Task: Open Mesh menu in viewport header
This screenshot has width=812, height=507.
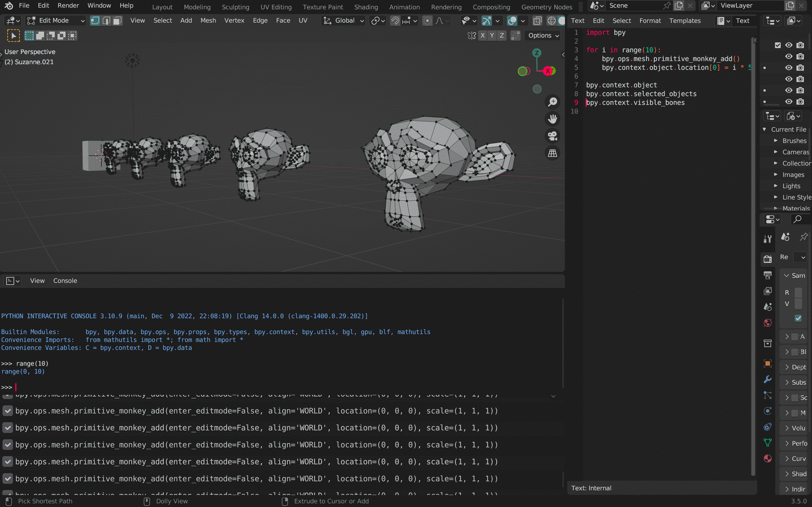Action: coord(208,20)
